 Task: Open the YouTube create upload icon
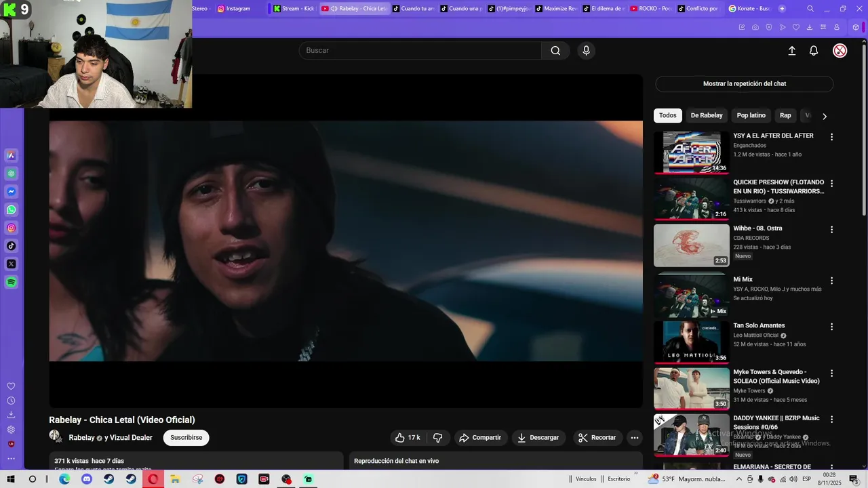pyautogui.click(x=791, y=51)
